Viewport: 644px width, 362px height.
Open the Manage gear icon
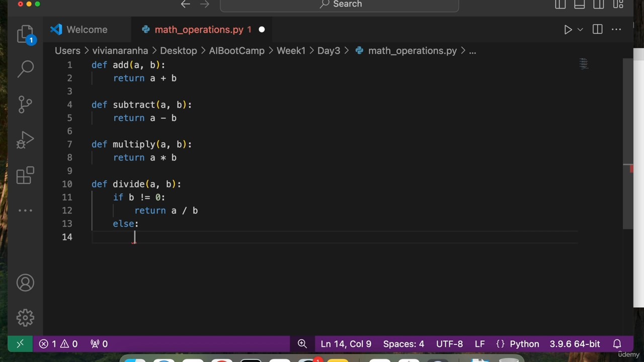[x=25, y=317]
